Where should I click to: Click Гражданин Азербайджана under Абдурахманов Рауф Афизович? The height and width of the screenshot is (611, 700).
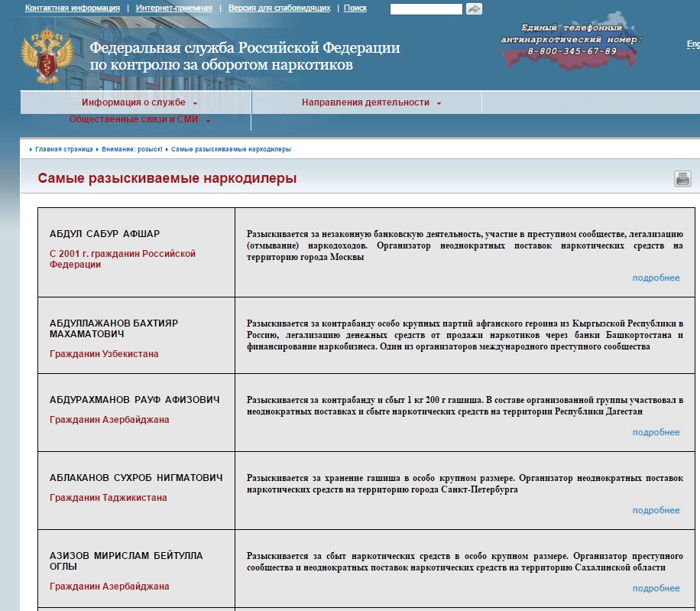click(x=109, y=419)
